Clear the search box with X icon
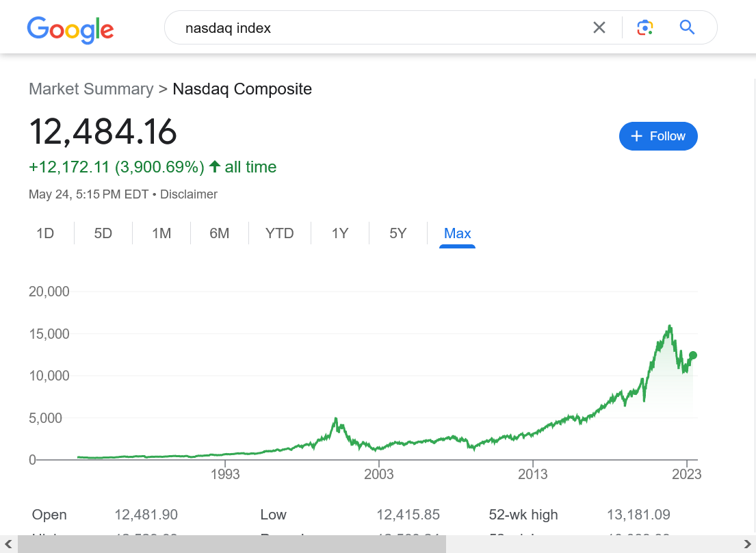 599,27
